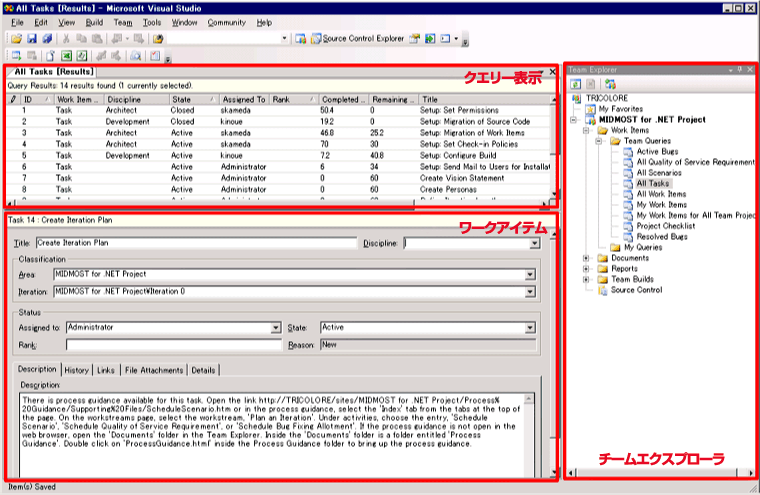Click the Title input field
The height and width of the screenshot is (495, 760).
pos(196,243)
